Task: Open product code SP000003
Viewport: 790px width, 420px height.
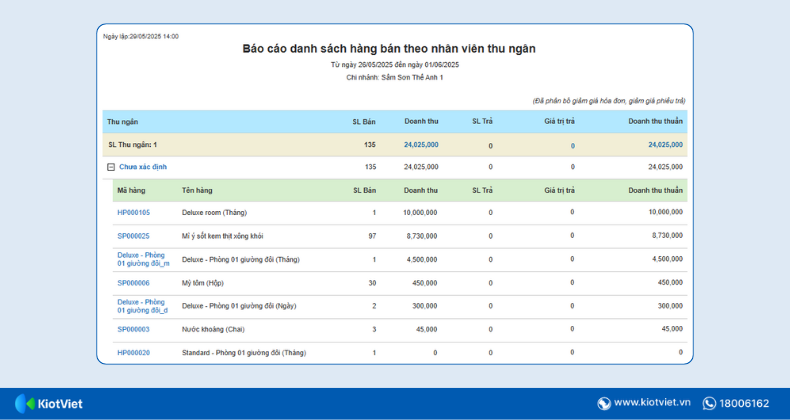Action: coord(134,329)
